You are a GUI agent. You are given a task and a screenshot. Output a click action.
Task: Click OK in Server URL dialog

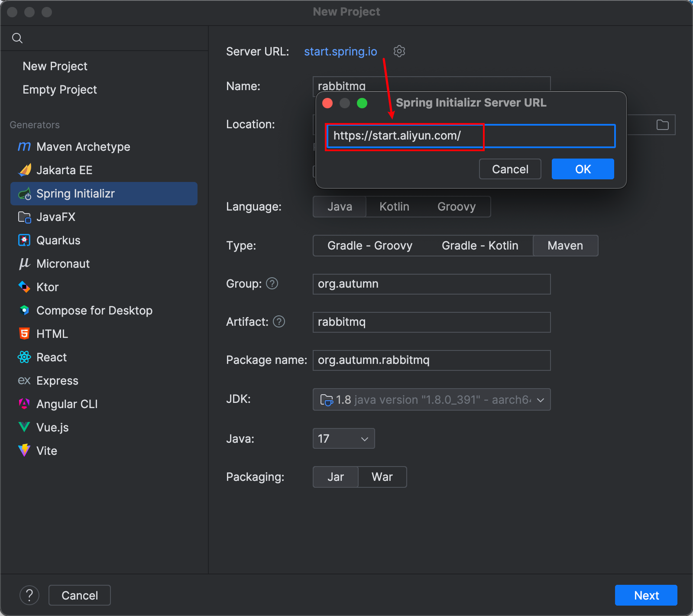pyautogui.click(x=583, y=169)
